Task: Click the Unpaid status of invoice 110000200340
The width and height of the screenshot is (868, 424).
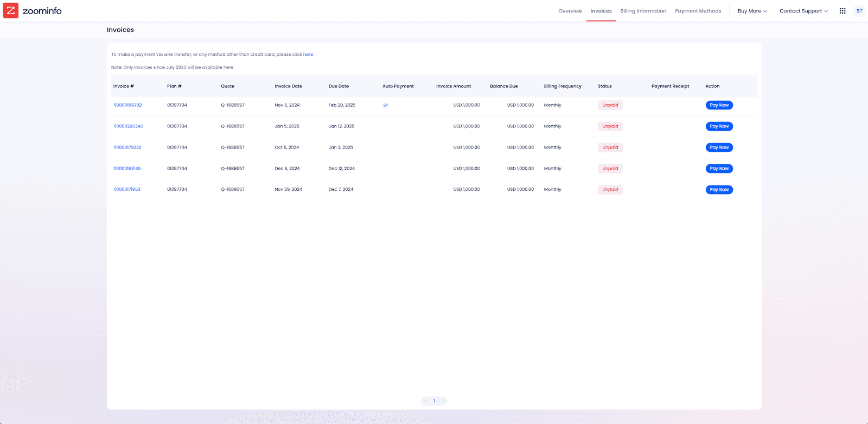Action: [x=610, y=126]
